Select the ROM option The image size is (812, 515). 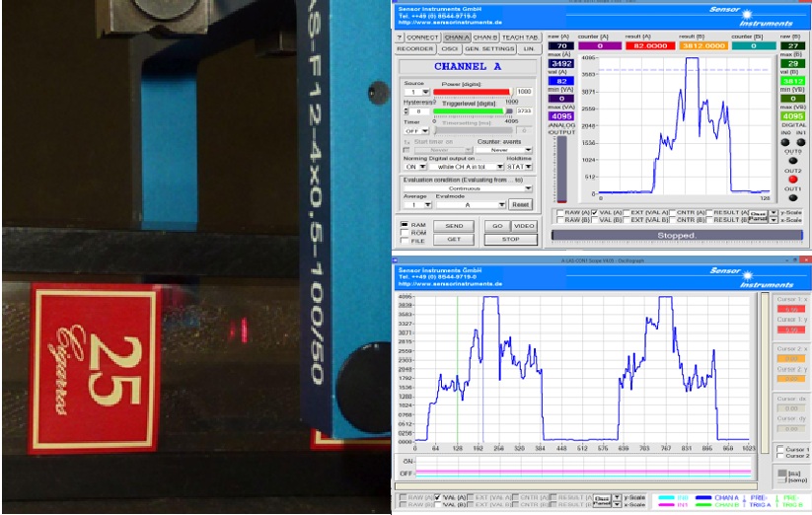click(405, 233)
